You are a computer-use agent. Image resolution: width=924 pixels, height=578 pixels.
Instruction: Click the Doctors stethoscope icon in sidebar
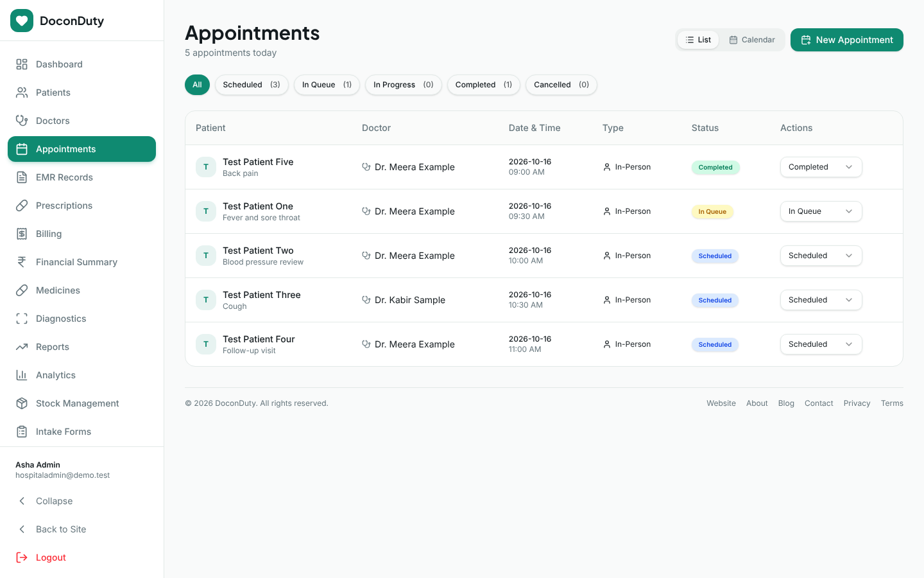(x=22, y=121)
